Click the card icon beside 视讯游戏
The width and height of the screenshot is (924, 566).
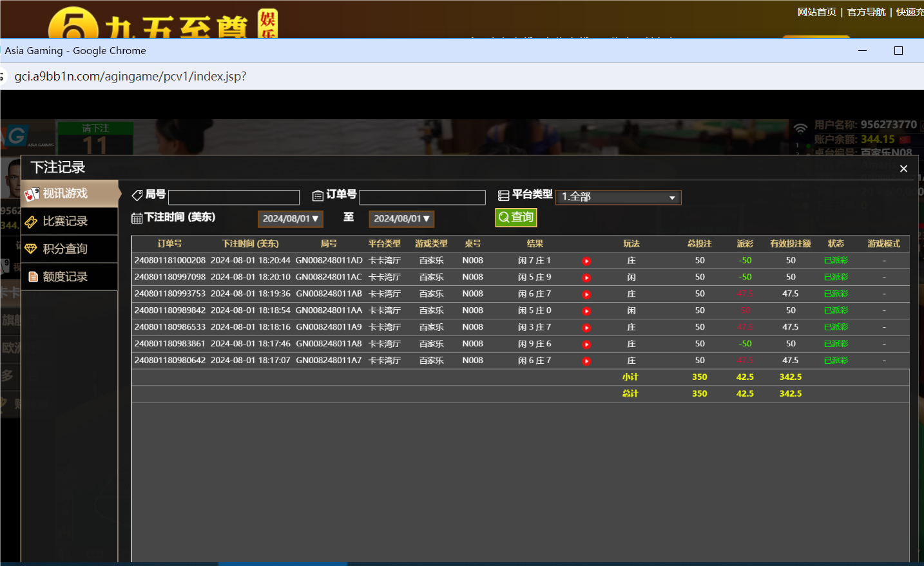(31, 193)
